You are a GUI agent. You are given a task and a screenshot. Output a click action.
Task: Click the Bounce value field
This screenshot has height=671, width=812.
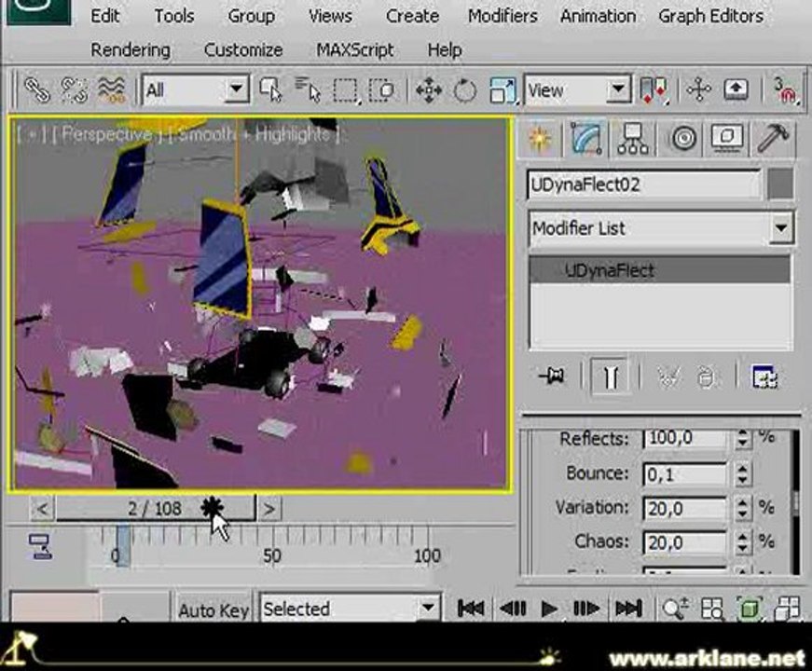tap(684, 474)
